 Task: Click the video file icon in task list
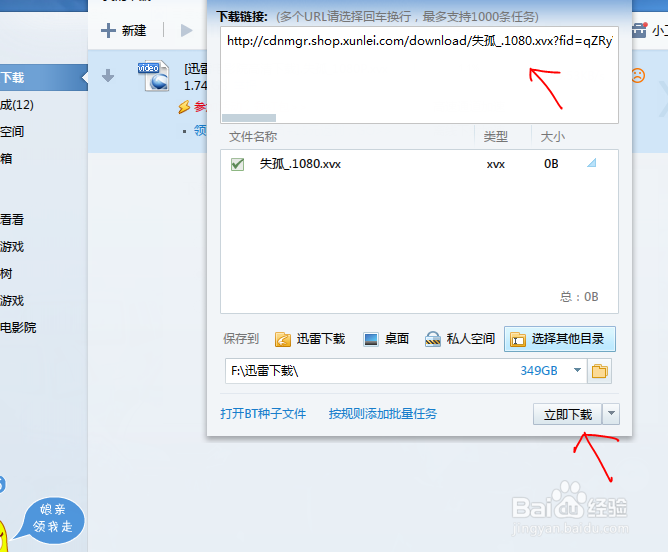[153, 76]
